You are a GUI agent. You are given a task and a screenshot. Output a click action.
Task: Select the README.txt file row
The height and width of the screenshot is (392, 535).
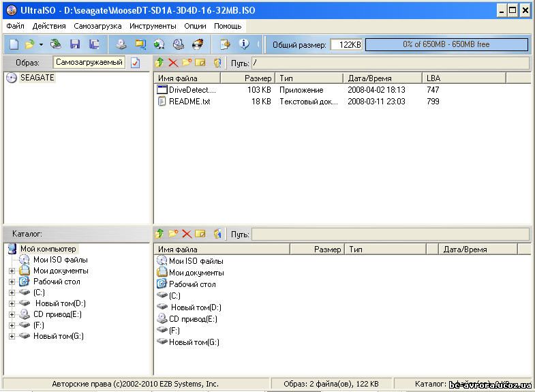tap(342, 102)
